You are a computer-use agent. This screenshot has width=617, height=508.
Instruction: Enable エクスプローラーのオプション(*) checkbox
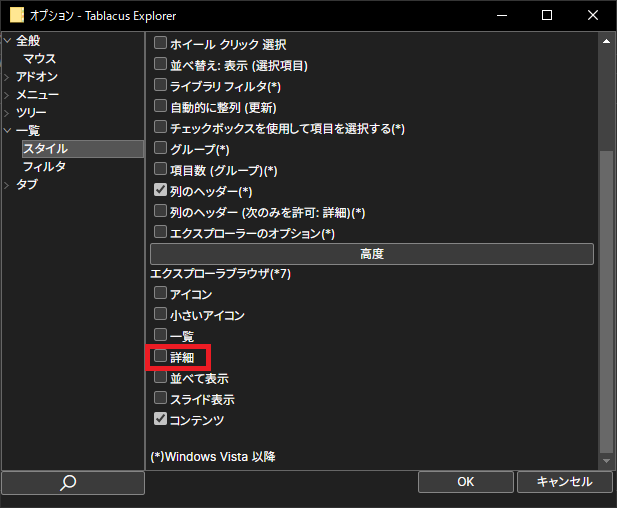(x=160, y=232)
